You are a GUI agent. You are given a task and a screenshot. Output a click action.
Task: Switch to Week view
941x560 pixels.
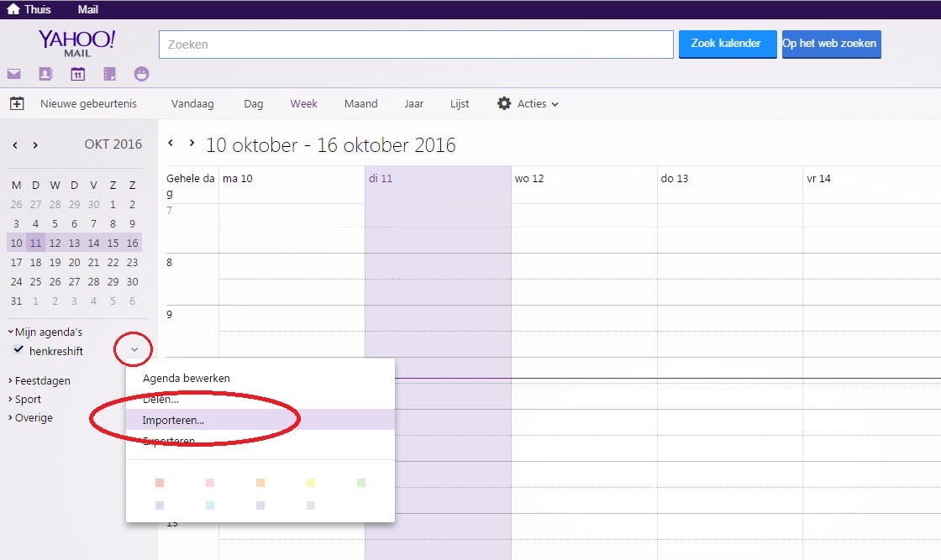point(303,104)
